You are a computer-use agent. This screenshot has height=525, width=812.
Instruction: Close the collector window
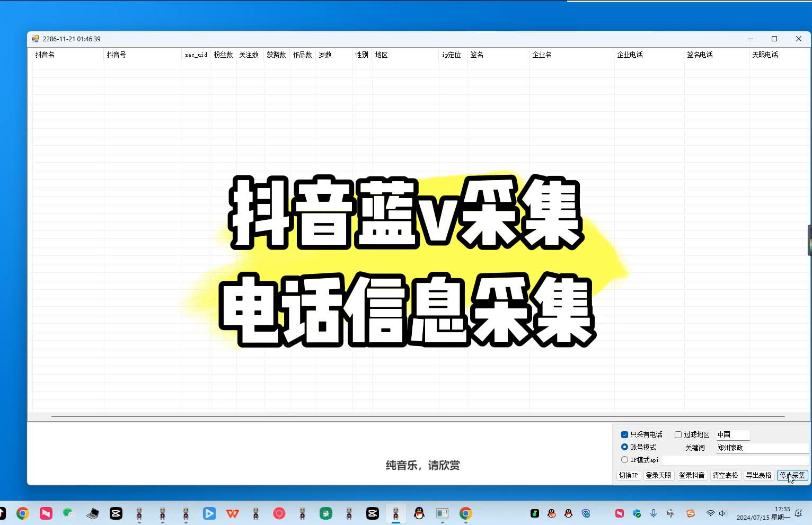point(799,39)
